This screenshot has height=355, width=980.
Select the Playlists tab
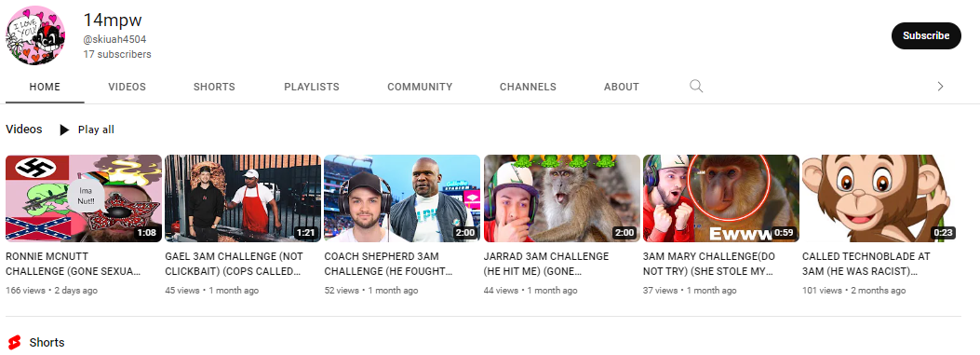311,87
